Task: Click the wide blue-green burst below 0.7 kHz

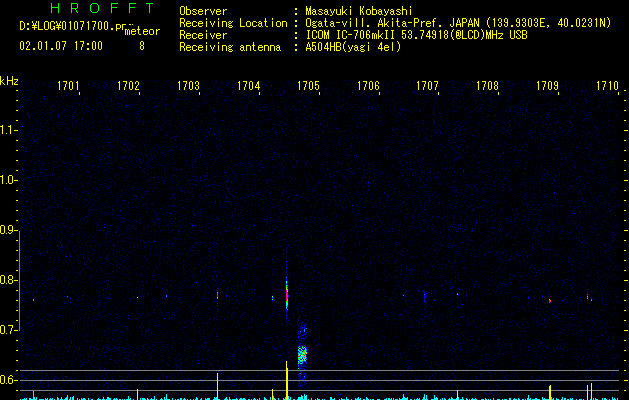Action: (x=302, y=353)
